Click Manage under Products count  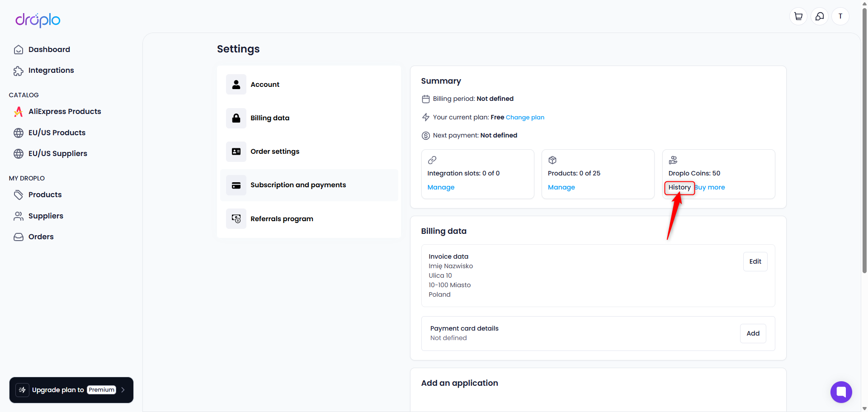click(x=561, y=187)
